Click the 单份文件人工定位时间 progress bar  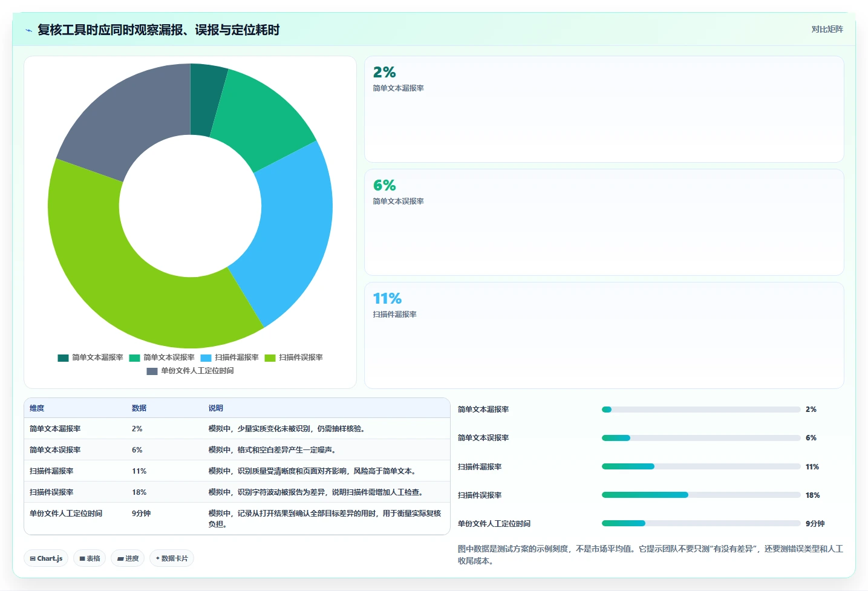pos(701,523)
